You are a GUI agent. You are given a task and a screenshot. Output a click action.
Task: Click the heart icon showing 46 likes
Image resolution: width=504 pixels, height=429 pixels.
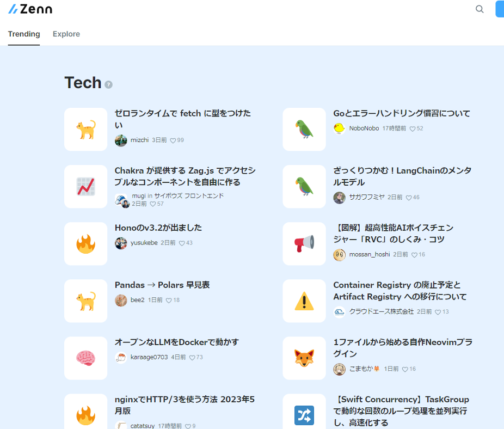(x=409, y=198)
